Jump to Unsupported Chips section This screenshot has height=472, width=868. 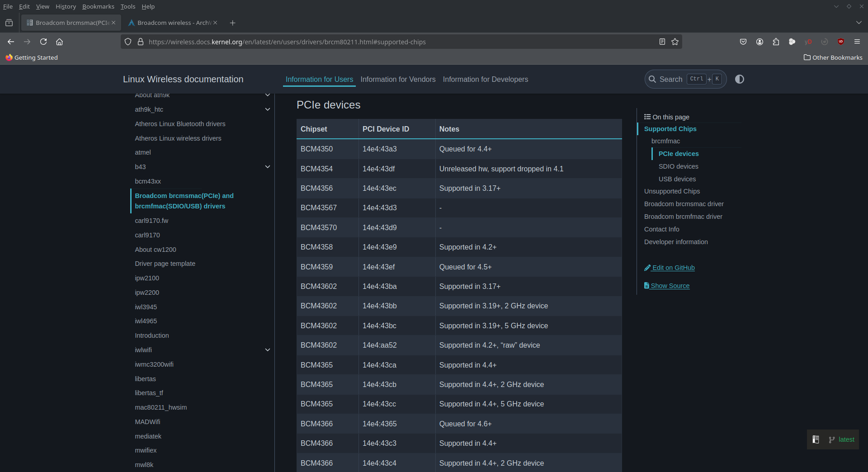pos(672,191)
